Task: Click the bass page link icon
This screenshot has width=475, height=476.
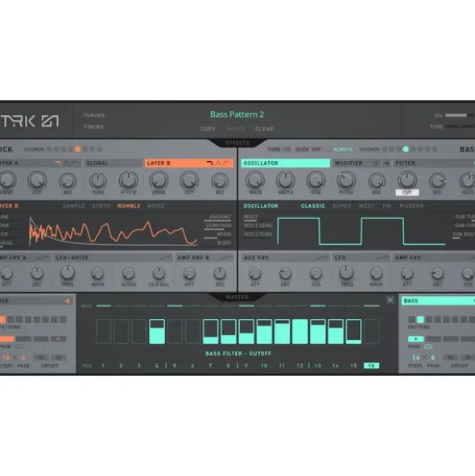Action: tap(427, 346)
